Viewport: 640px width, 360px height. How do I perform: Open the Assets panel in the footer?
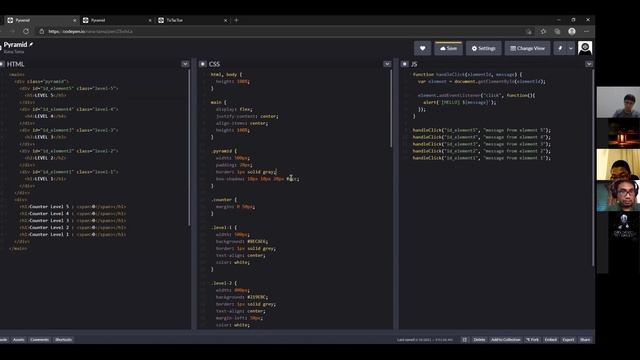click(x=18, y=340)
